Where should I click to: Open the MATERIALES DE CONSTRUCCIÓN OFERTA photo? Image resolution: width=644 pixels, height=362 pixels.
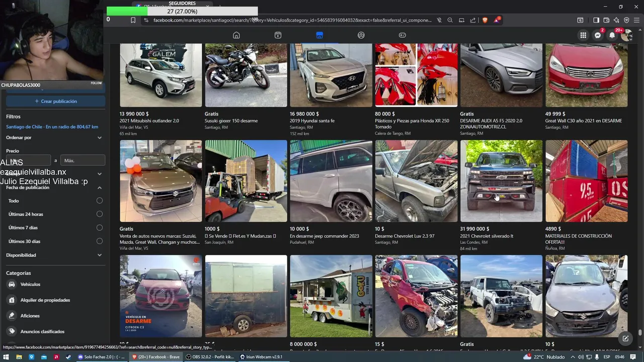tap(586, 181)
